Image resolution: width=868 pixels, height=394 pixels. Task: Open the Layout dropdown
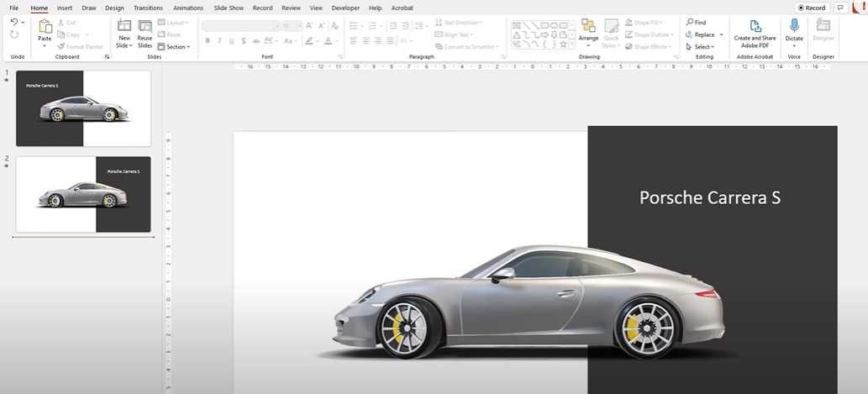tap(173, 23)
